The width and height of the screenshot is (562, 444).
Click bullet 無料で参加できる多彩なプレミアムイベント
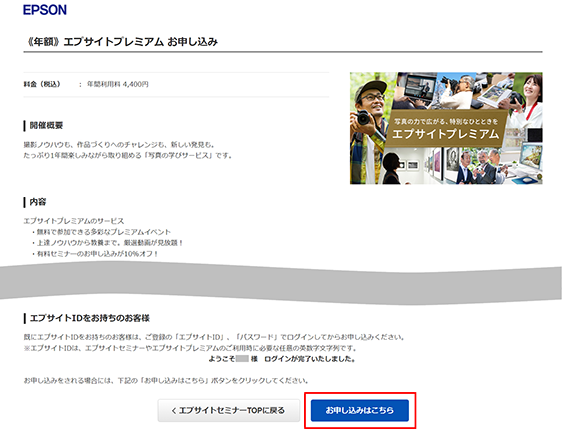point(101,232)
